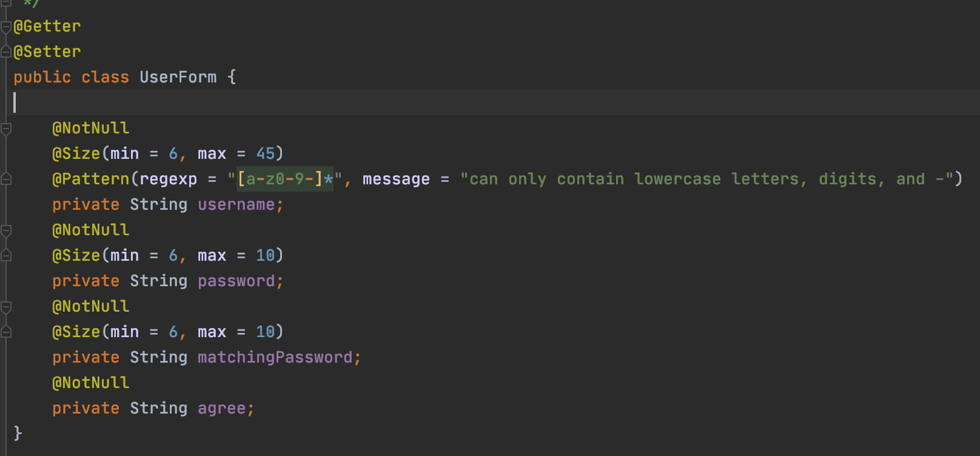Viewport: 980px width, 456px height.
Task: Collapse the fold marker beside @Getter
Action: (x=6, y=27)
